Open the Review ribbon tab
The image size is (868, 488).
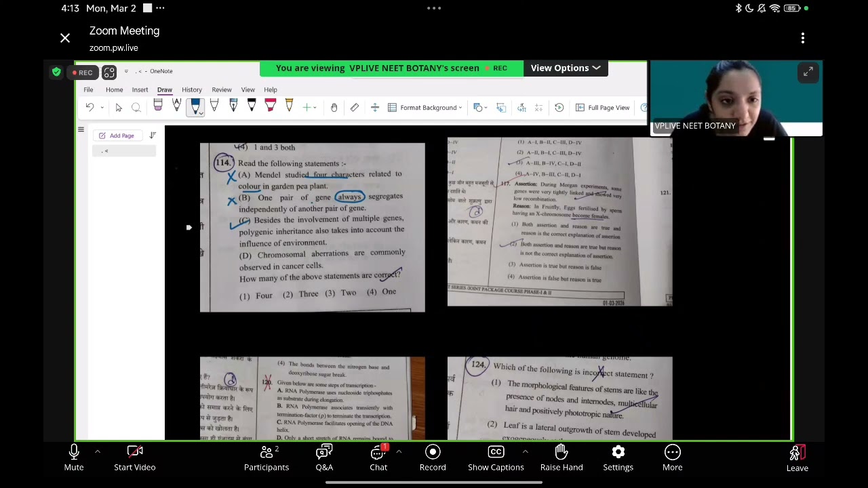coord(222,89)
